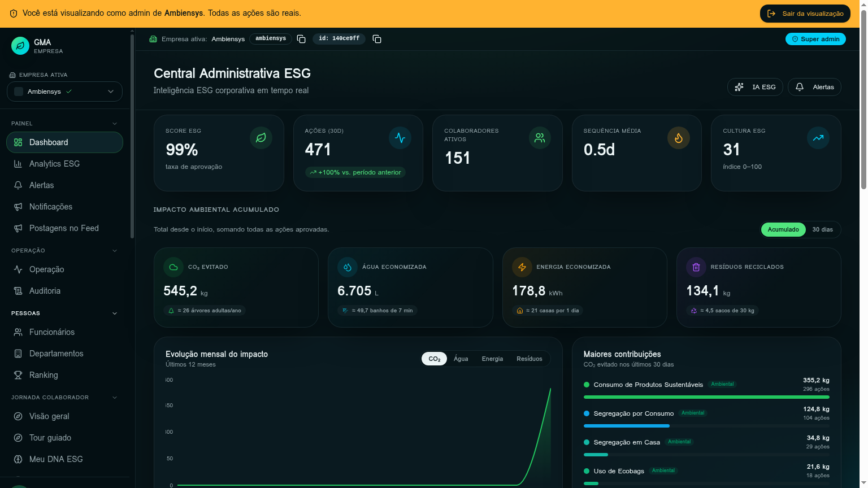Collapse the Operação section chevron
The width and height of the screenshot is (868, 488).
pos(115,251)
